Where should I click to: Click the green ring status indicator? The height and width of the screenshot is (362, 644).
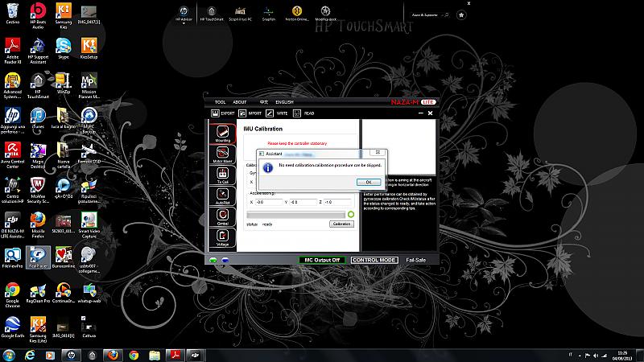[x=351, y=215]
